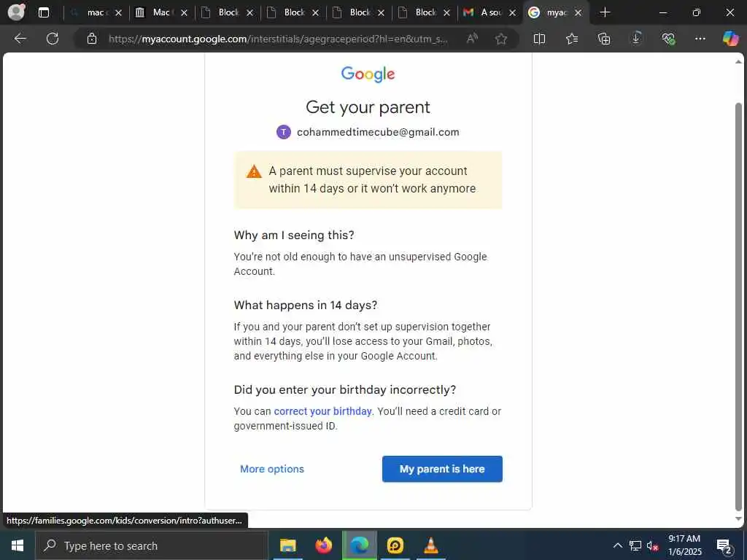Screen dimensions: 747x560
Task: Open Collections icon in toolbar
Action: [x=604, y=39]
